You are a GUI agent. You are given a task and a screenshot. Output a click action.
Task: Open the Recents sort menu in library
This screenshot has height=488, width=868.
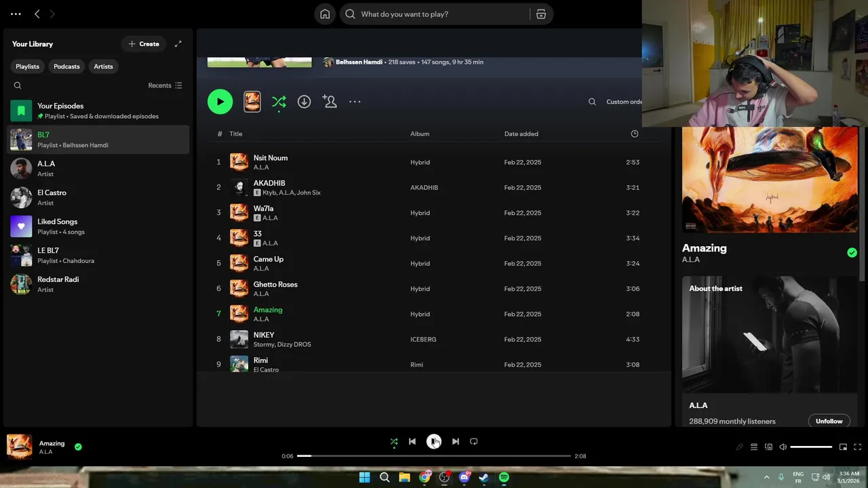pos(165,85)
